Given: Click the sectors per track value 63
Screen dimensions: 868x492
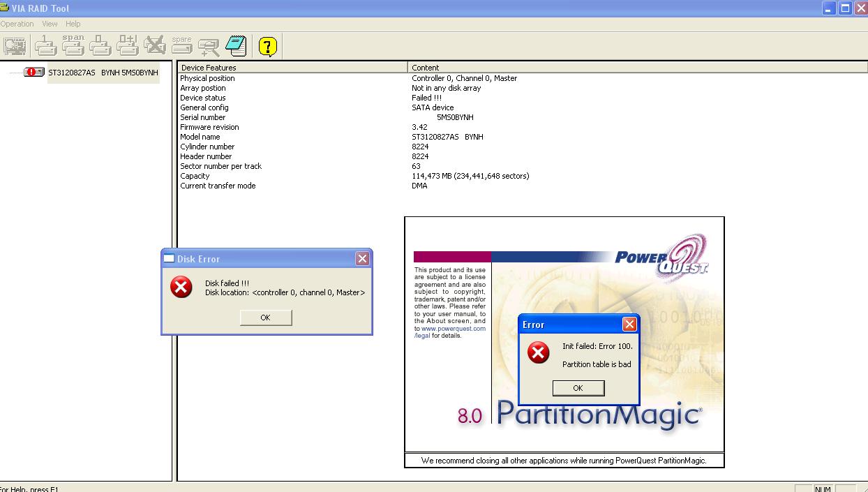Looking at the screenshot, I should click(x=417, y=166).
